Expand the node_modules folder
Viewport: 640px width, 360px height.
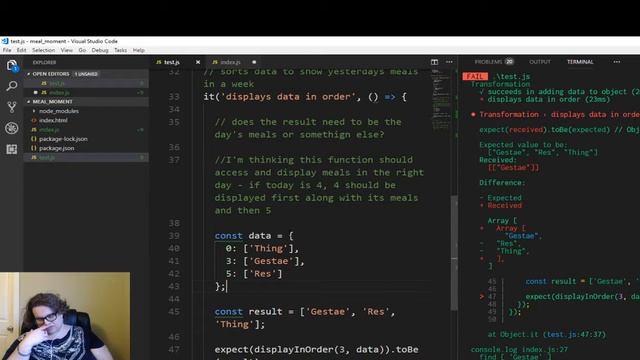point(59,111)
